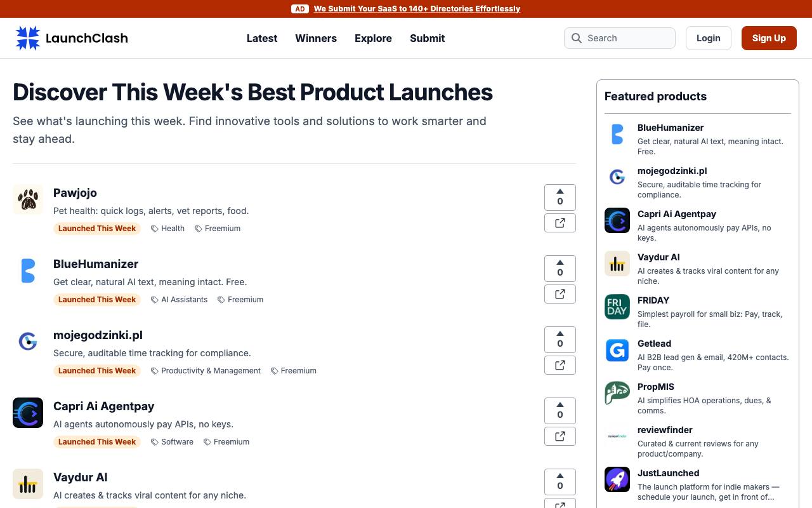Select the Freemium tag on BlueHumanizer
Screen dimensions: 812x508
(240, 300)
